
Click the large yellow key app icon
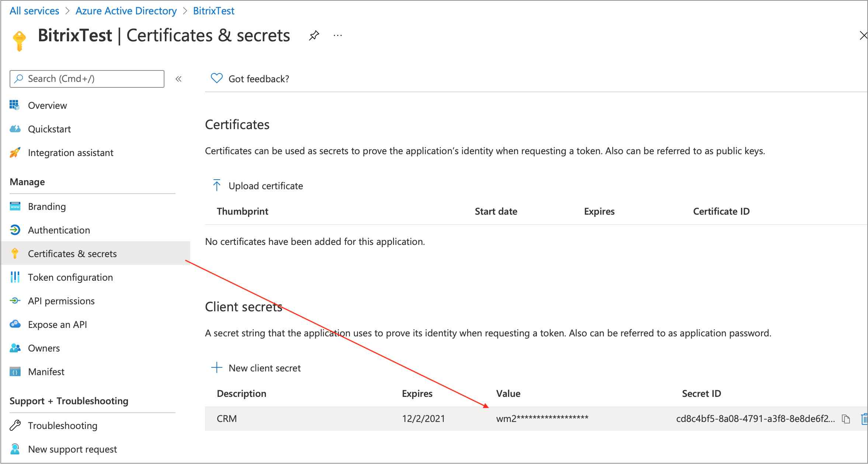[x=19, y=41]
